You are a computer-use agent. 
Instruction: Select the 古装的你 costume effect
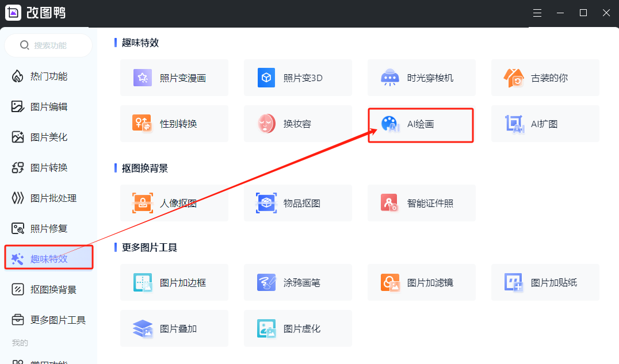[545, 78]
